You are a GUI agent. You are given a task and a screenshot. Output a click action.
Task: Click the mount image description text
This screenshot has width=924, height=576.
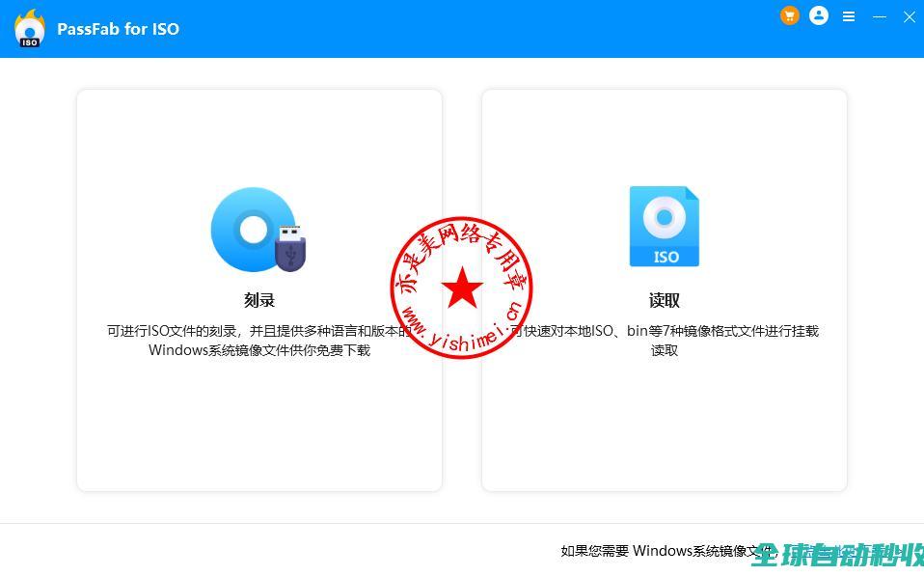(x=665, y=341)
